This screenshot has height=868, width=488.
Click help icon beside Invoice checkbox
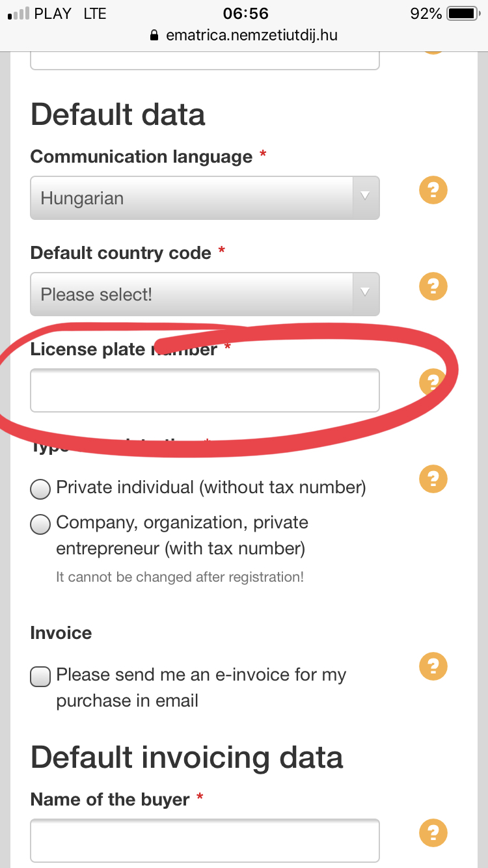coord(433,666)
